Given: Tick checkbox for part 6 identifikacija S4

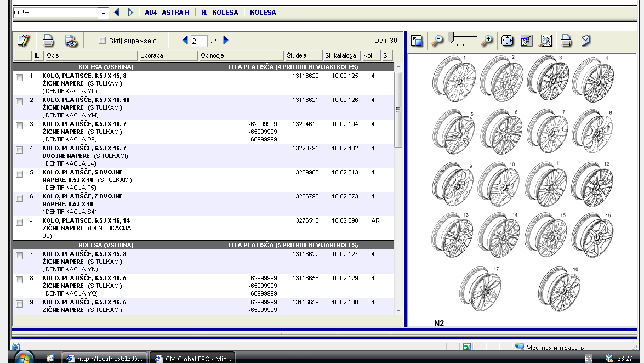Looking at the screenshot, I should tap(19, 198).
